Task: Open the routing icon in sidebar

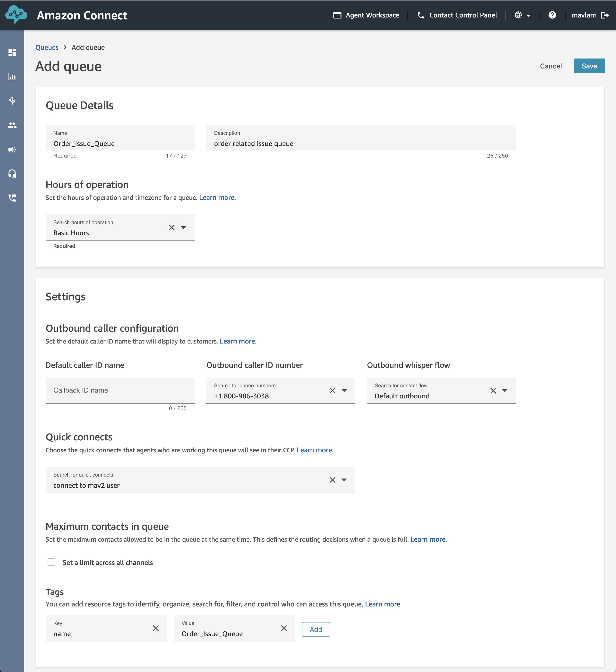Action: tap(12, 101)
